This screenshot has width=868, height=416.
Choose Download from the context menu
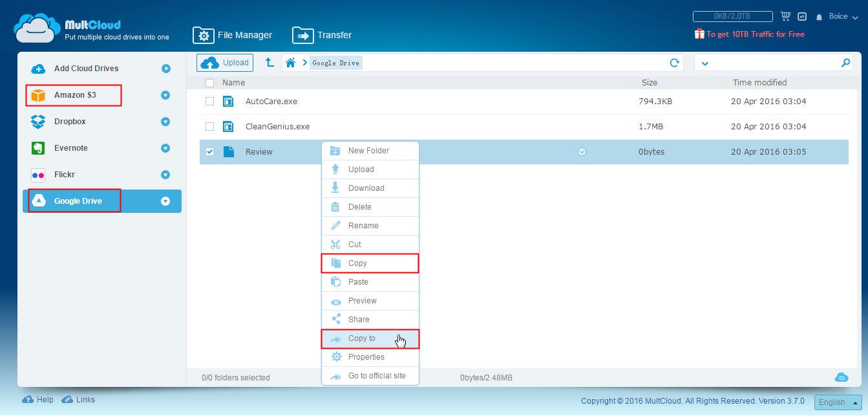pos(370,188)
